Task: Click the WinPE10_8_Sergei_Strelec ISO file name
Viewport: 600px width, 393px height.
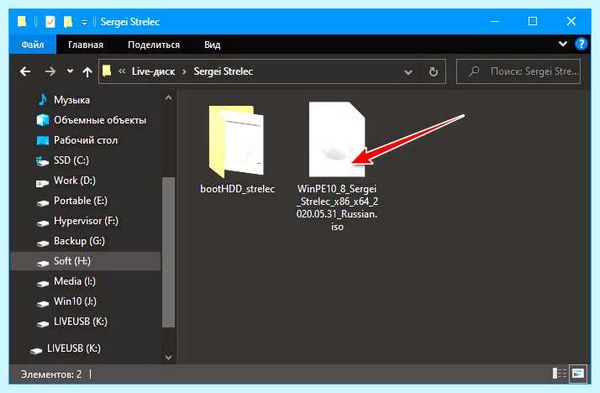Action: pyautogui.click(x=337, y=208)
